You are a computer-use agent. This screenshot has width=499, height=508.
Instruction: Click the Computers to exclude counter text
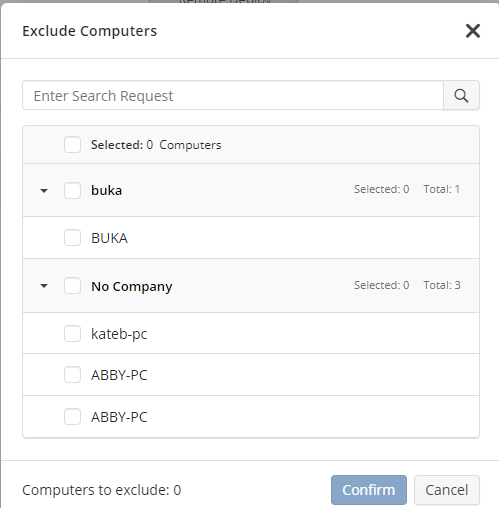(x=102, y=490)
